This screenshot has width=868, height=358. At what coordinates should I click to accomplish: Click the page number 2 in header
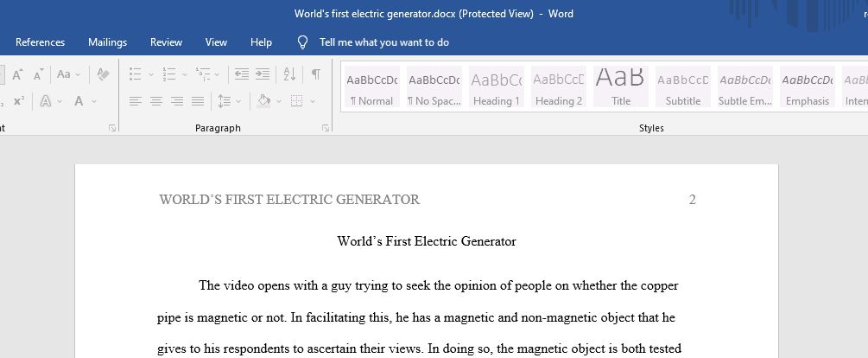pyautogui.click(x=692, y=200)
